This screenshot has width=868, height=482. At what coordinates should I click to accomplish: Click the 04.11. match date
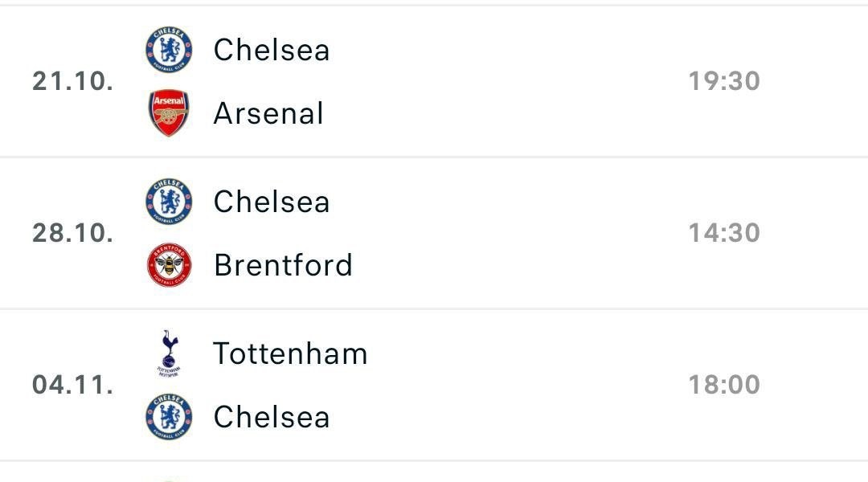72,385
